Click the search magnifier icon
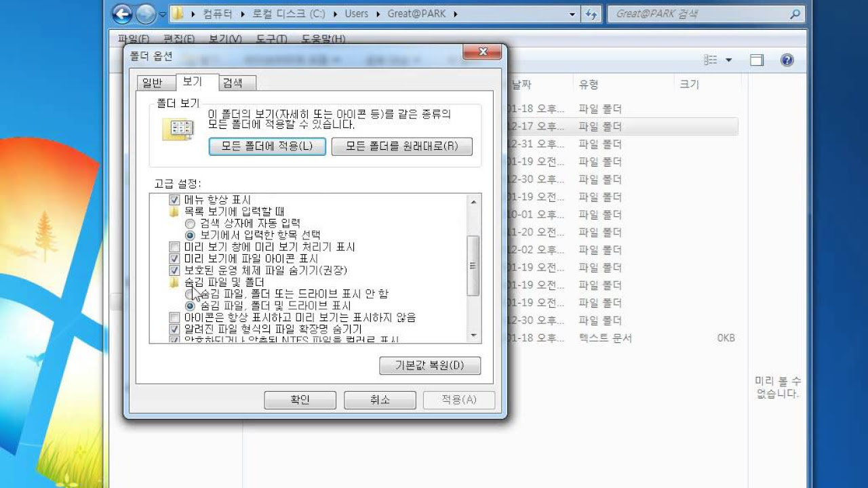This screenshot has height=488, width=868. pyautogui.click(x=795, y=14)
